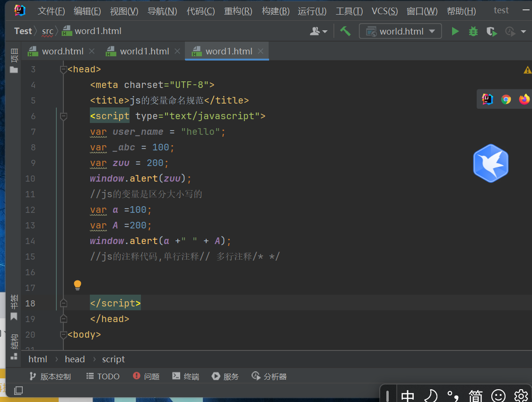Expand the dropdown arrow beside profiler icon
Viewport: 532px width, 402px height.
[x=523, y=32]
